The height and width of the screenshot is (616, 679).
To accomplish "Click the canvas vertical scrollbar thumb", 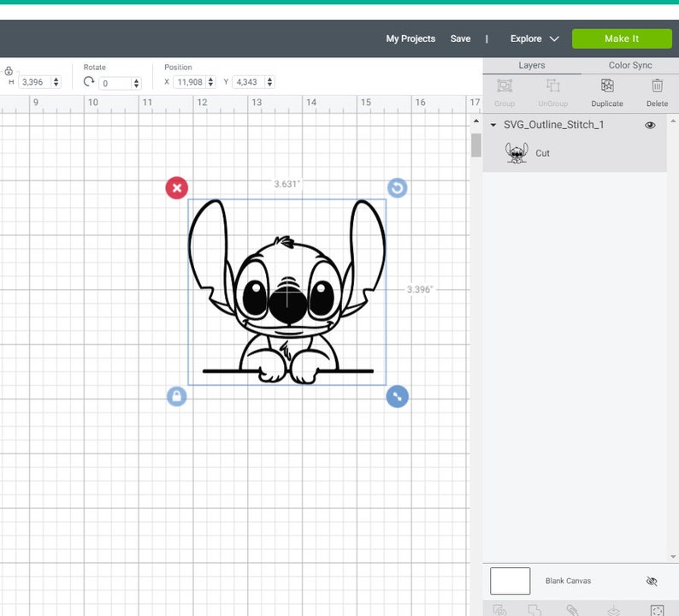I will coord(476,145).
